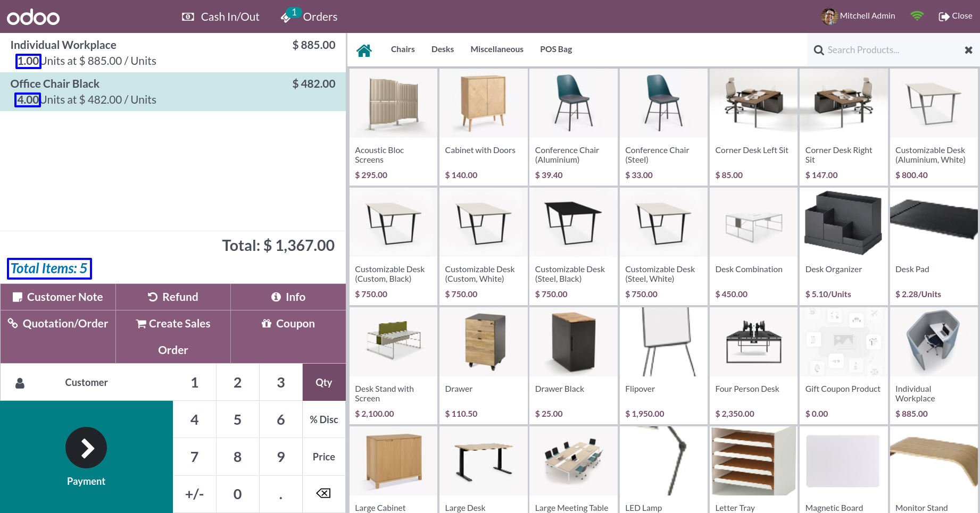This screenshot has width=980, height=513.
Task: Add Flipover product
Action: 663,366
